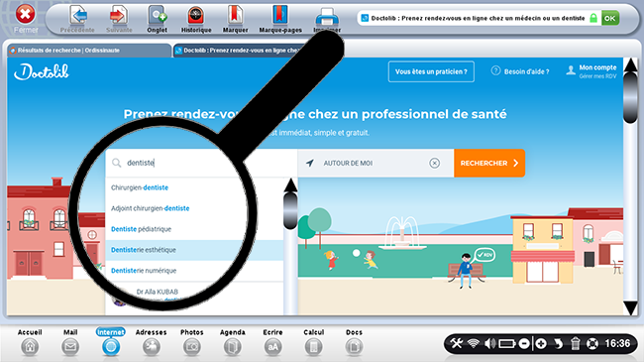This screenshot has height=362, width=644.
Task: Zoom out with the minus icon
Action: tap(524, 343)
